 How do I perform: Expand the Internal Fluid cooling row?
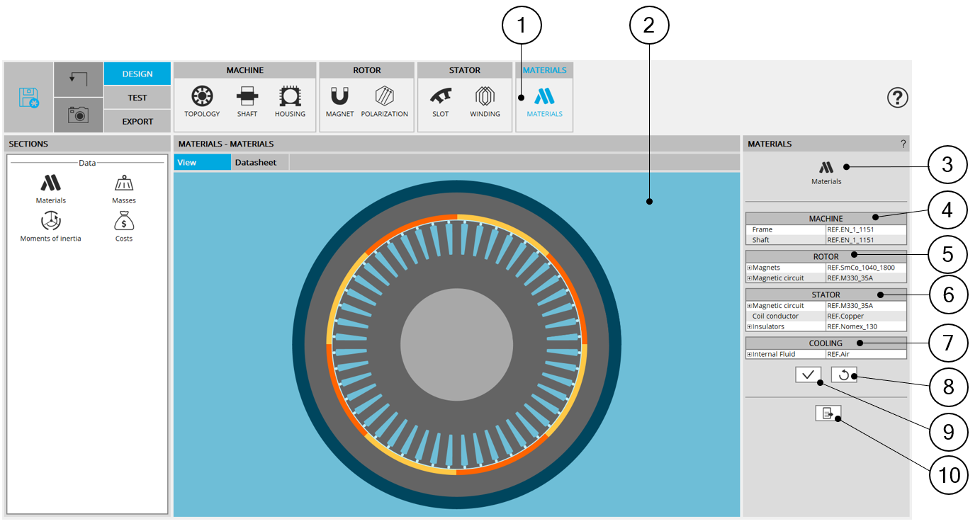click(749, 354)
